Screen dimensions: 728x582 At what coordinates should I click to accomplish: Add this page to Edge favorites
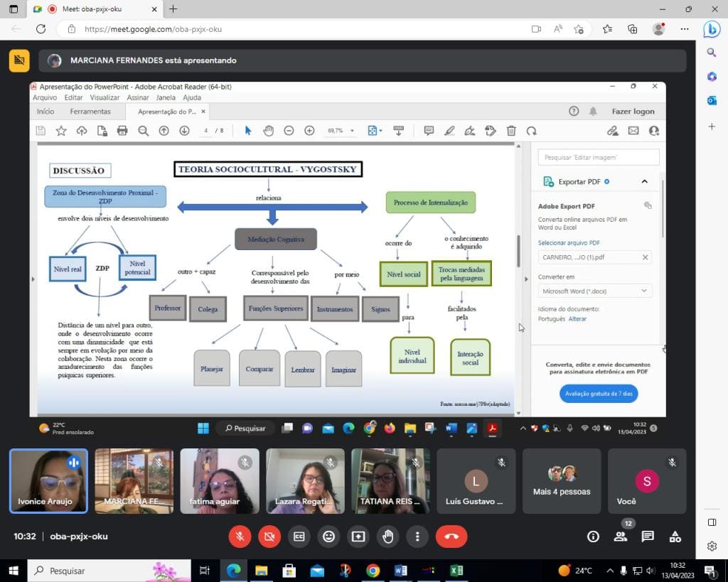[x=579, y=29]
